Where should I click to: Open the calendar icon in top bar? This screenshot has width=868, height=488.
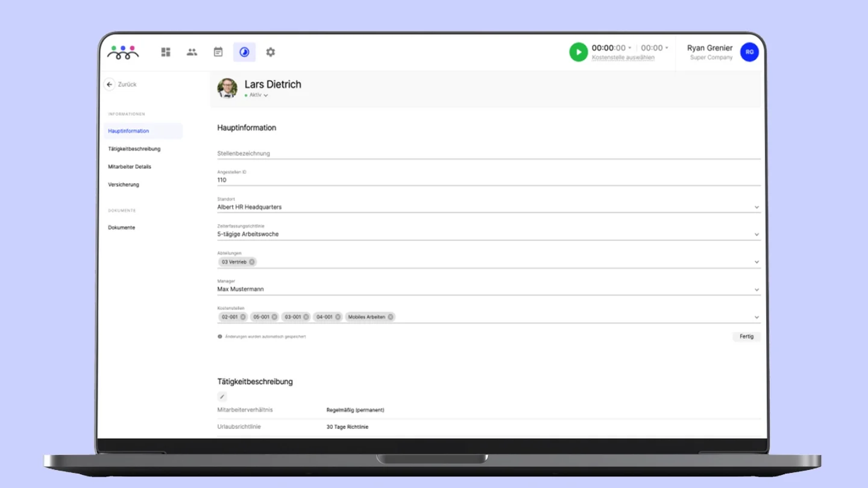(x=218, y=52)
